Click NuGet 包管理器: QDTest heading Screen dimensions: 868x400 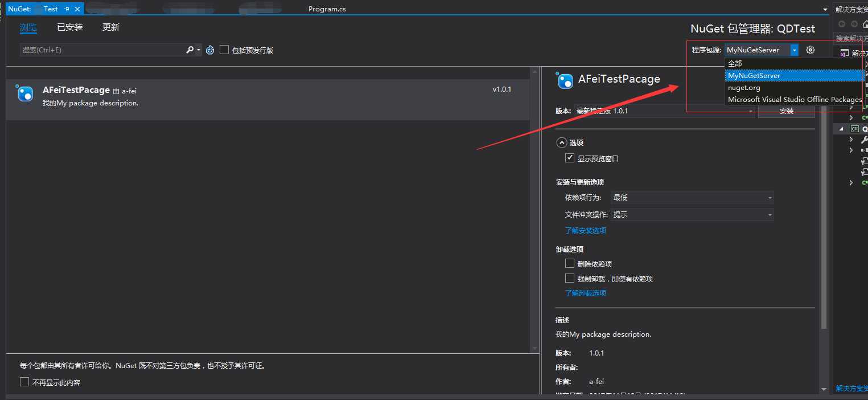[752, 28]
